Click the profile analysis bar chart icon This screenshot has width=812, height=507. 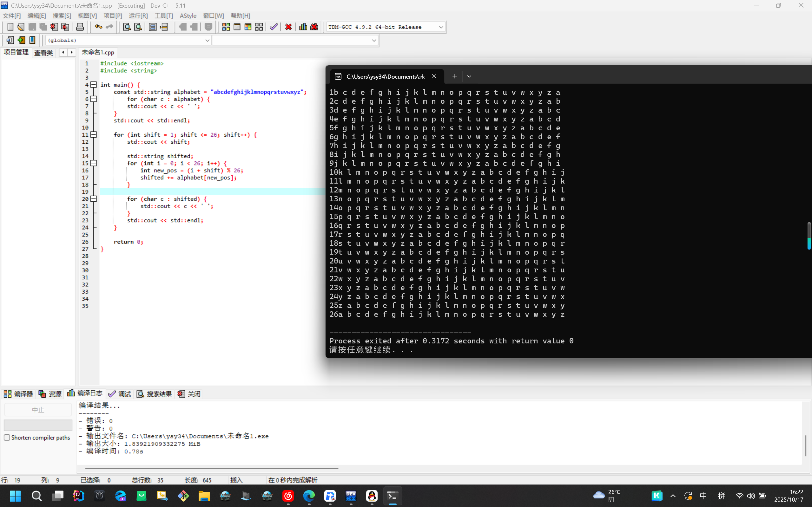303,27
